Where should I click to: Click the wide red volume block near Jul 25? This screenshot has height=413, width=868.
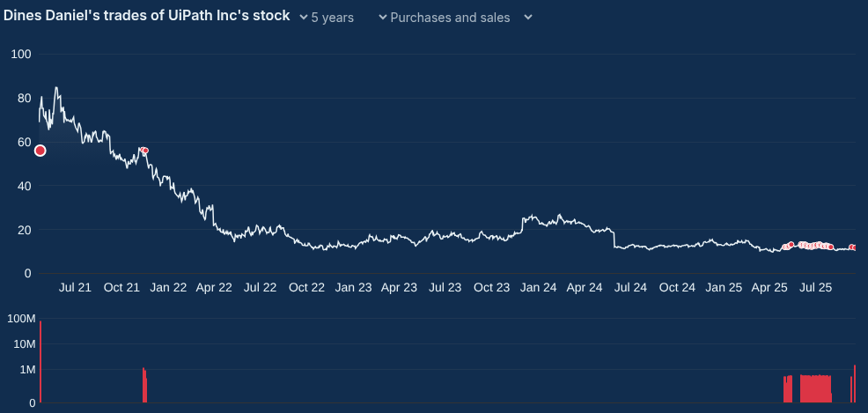point(815,389)
